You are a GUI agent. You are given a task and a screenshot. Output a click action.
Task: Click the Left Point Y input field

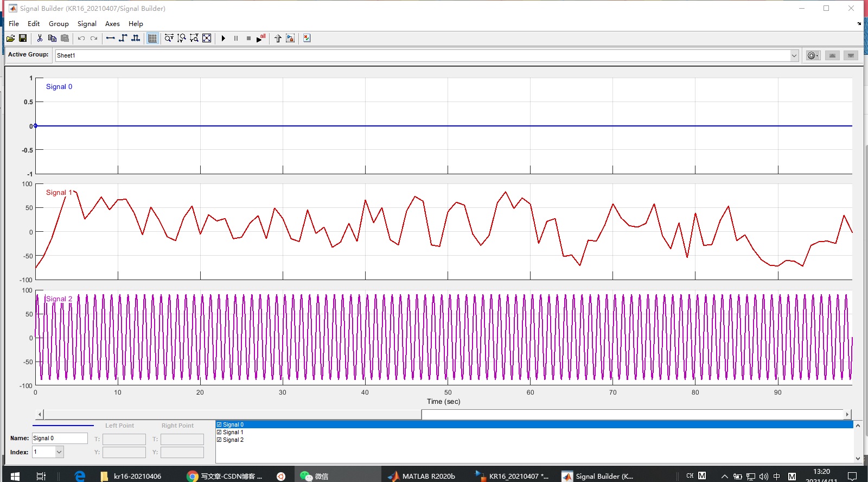coord(124,452)
